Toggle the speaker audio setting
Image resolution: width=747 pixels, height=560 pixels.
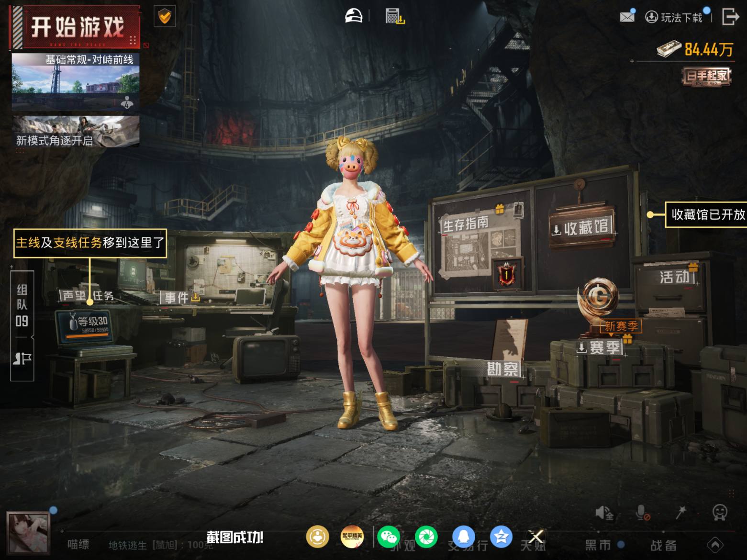pos(604,513)
